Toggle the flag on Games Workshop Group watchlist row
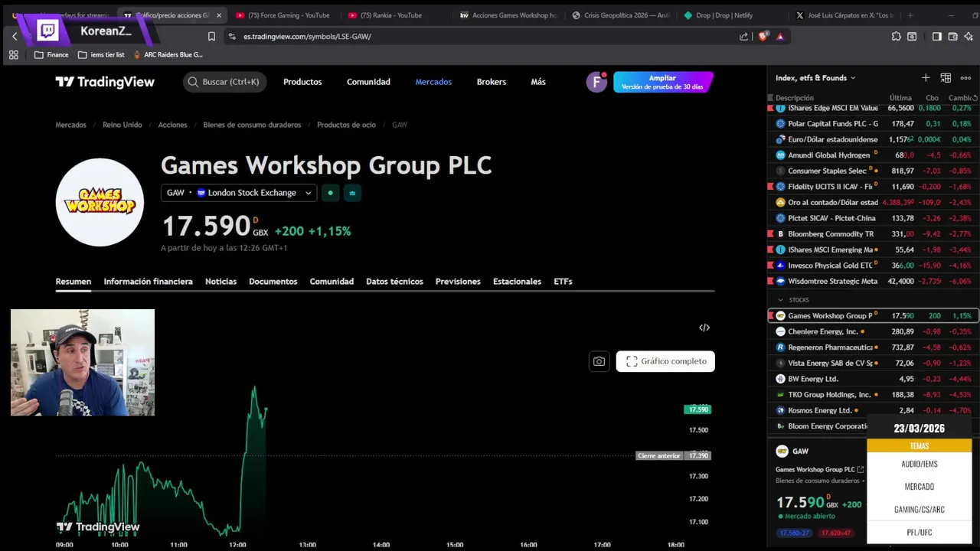This screenshot has height=551, width=980. coord(771,316)
